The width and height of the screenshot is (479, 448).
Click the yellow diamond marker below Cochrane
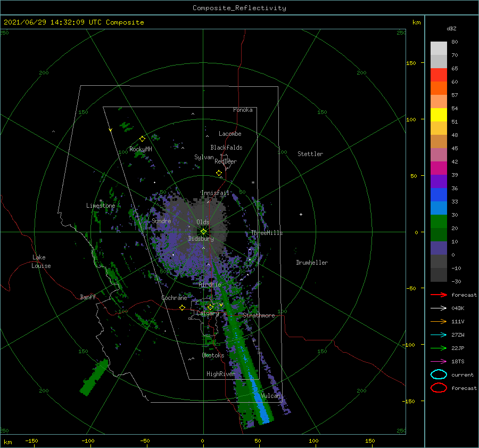point(183,307)
